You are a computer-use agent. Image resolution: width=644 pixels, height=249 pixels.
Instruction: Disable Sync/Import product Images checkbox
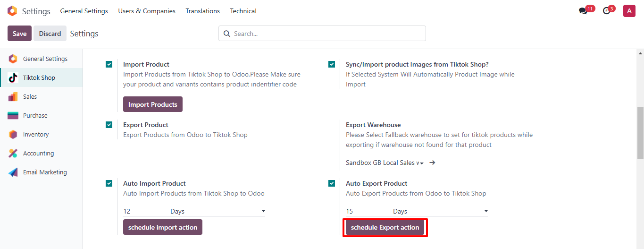point(332,64)
